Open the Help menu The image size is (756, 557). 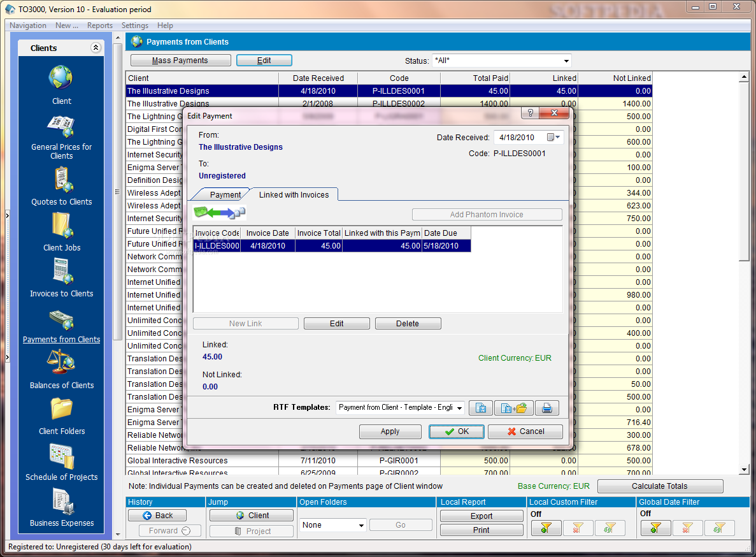click(x=165, y=25)
